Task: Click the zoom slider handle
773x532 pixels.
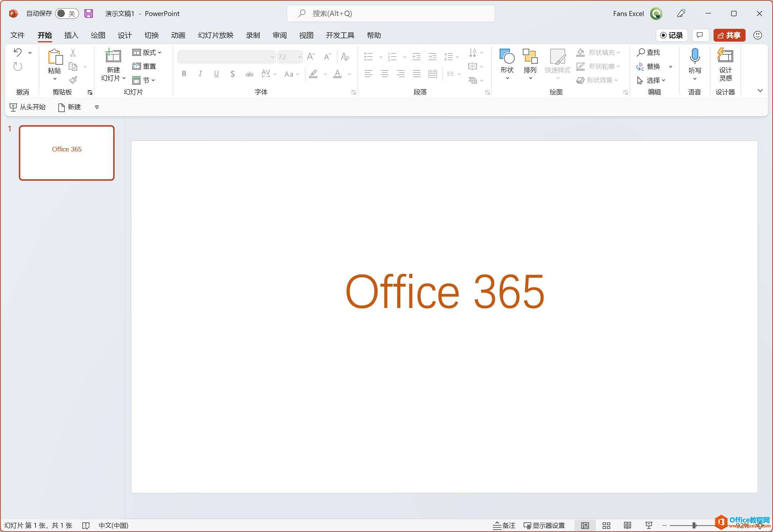Action: [x=694, y=525]
